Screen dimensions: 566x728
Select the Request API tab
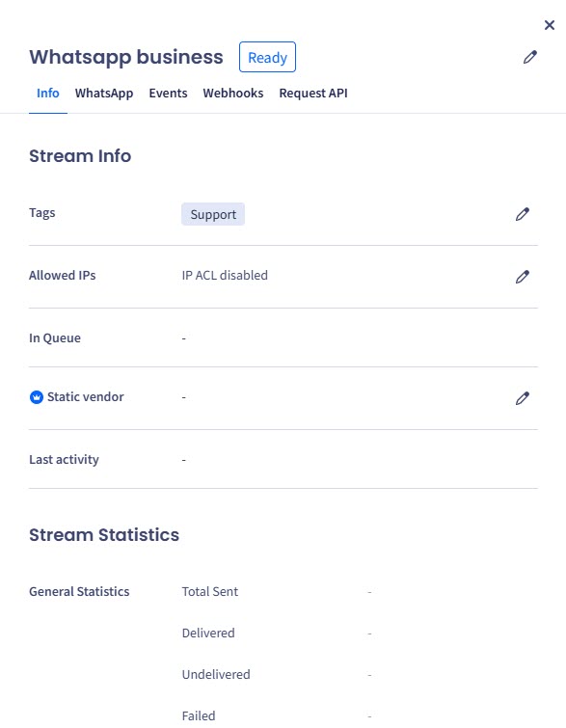coord(313,94)
